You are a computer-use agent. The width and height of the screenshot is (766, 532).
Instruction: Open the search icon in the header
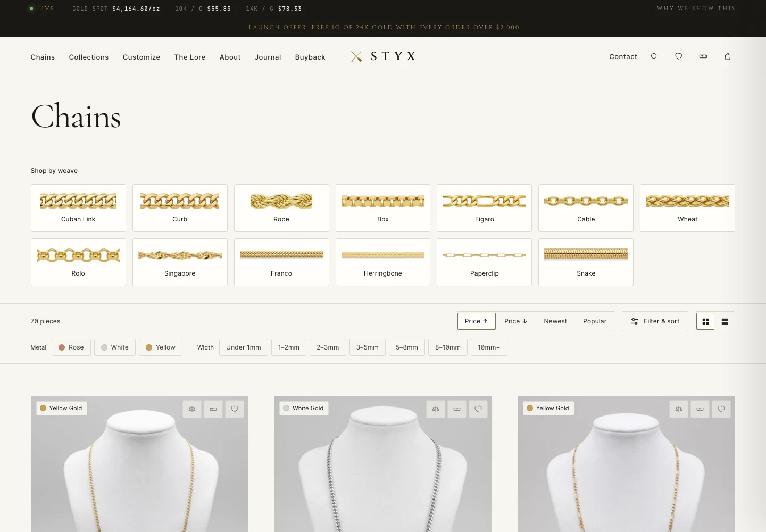(654, 56)
